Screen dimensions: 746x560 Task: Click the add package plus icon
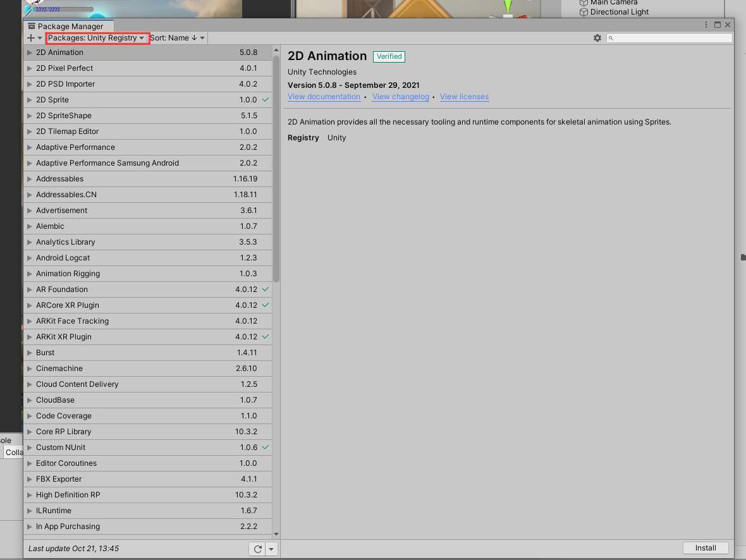tap(31, 37)
